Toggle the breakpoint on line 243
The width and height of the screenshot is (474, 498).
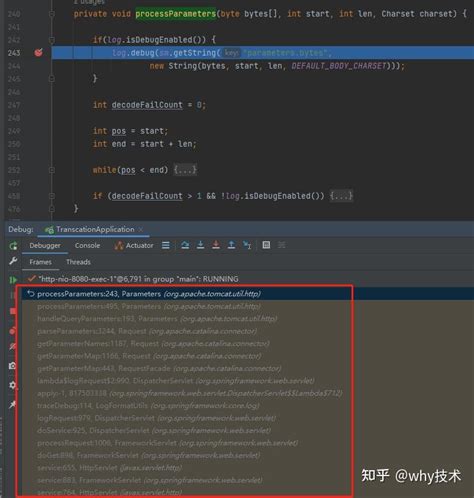39,52
